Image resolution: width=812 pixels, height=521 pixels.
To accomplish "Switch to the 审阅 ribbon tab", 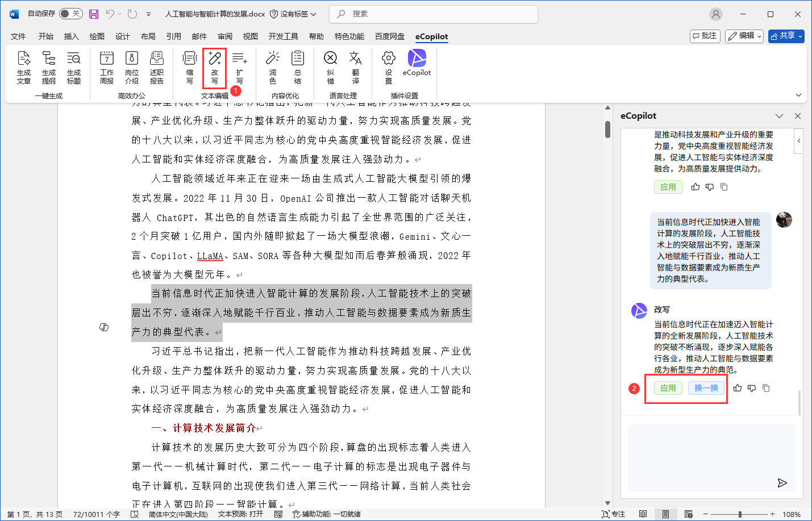I will coord(225,36).
